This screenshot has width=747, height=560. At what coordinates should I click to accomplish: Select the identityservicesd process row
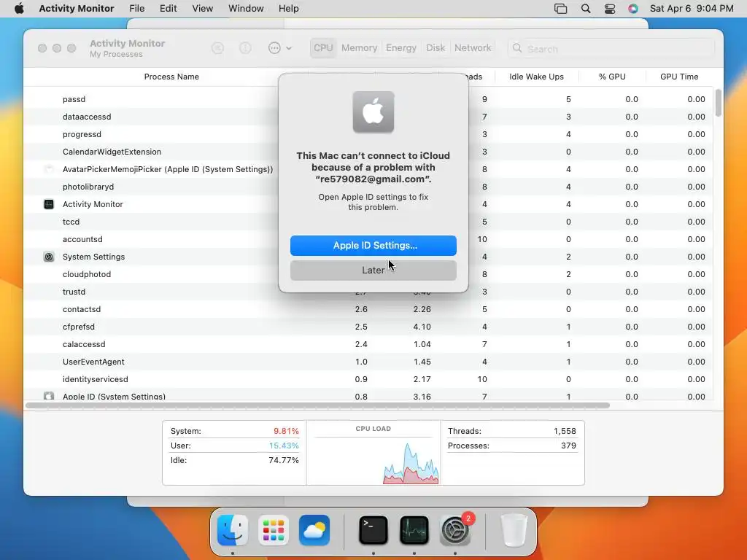368,379
